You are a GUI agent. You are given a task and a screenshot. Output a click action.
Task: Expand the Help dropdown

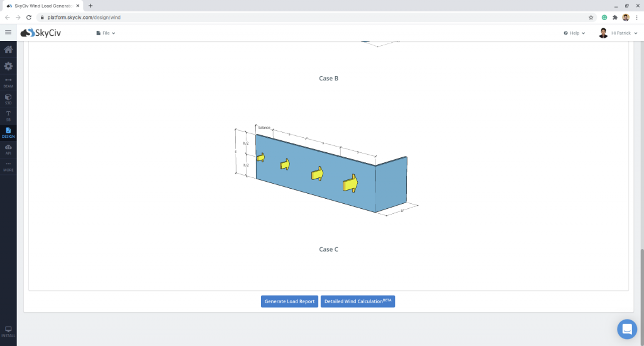click(574, 33)
